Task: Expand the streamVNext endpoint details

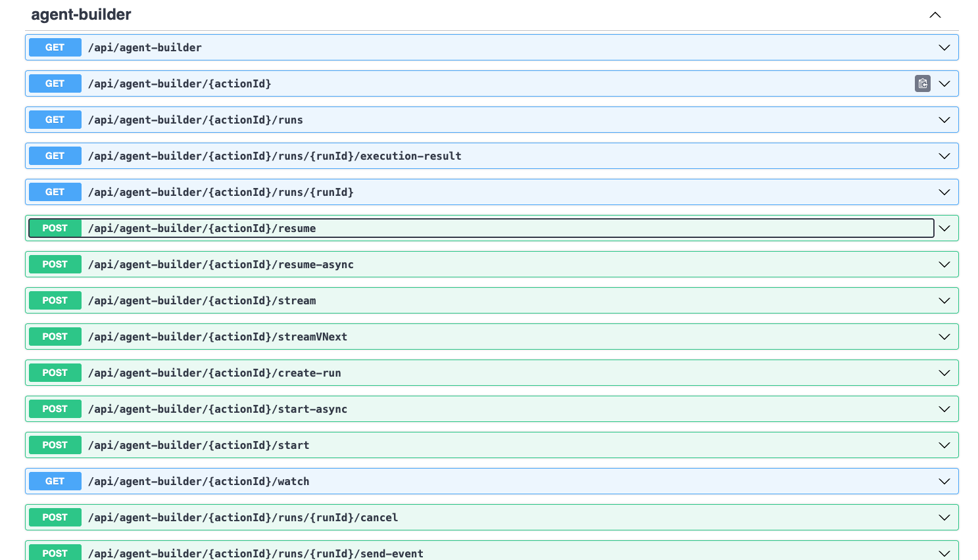Action: pos(944,337)
